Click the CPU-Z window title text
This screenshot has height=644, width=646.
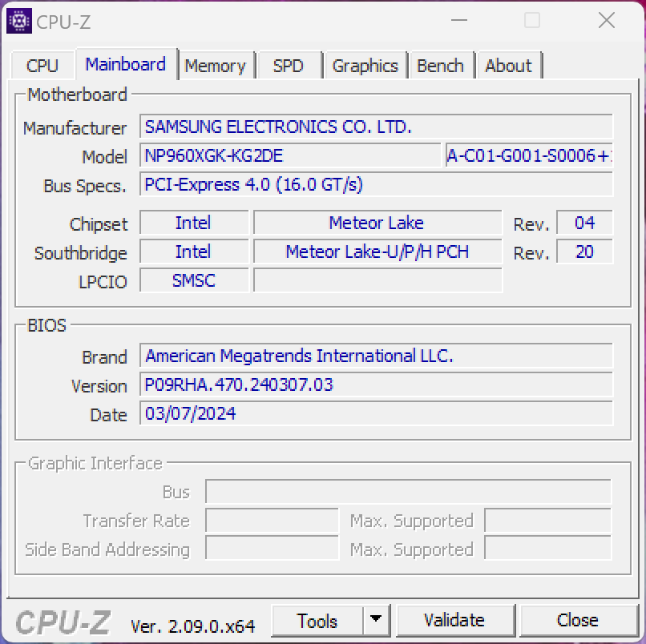(x=63, y=22)
